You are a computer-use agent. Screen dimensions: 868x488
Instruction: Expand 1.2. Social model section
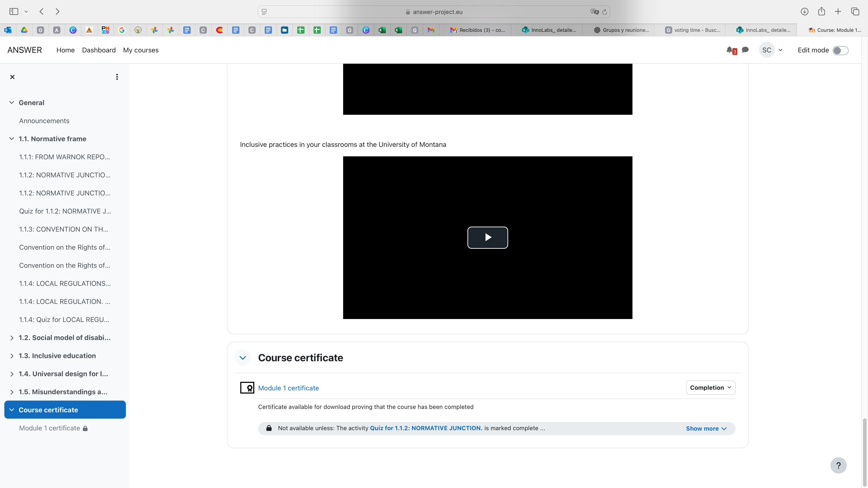pyautogui.click(x=12, y=338)
